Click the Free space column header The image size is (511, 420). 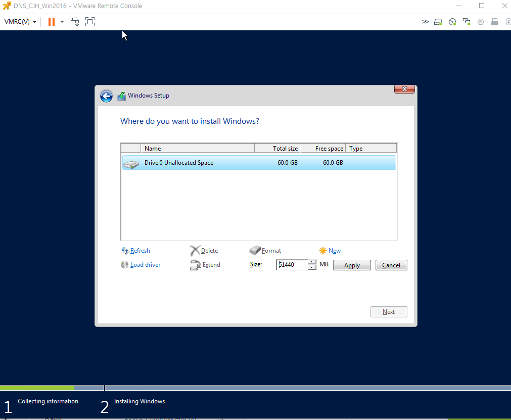click(x=322, y=148)
